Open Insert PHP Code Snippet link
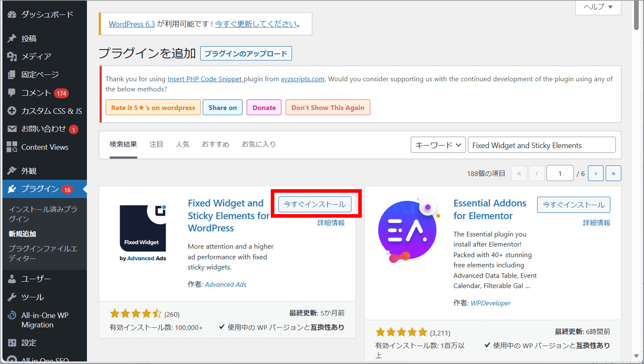Viewport: 644px width, 364px height. point(205,79)
